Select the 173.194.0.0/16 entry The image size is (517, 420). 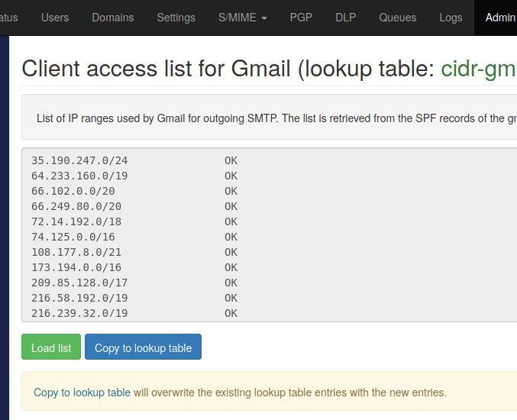76,267
